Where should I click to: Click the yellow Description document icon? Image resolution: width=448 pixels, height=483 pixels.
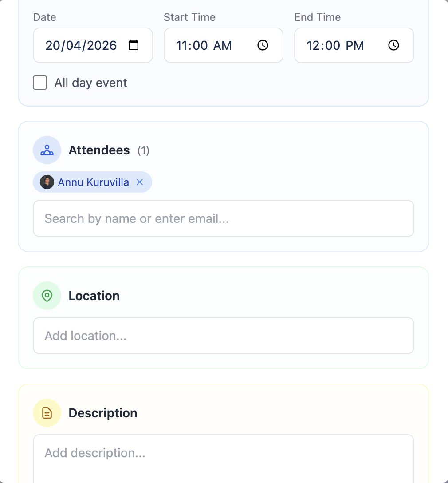(47, 413)
